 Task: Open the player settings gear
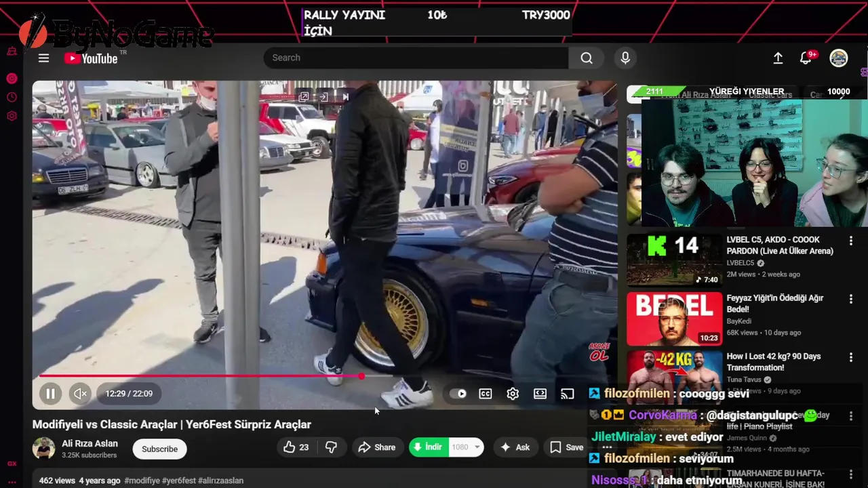tap(513, 393)
